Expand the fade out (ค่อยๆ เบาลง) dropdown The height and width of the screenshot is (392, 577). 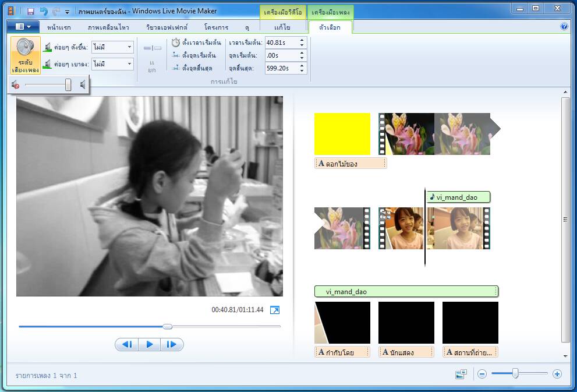point(129,64)
